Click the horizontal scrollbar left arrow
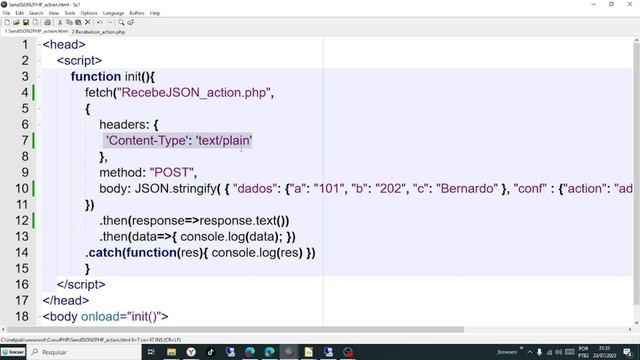The width and height of the screenshot is (640, 360). click(x=3, y=329)
